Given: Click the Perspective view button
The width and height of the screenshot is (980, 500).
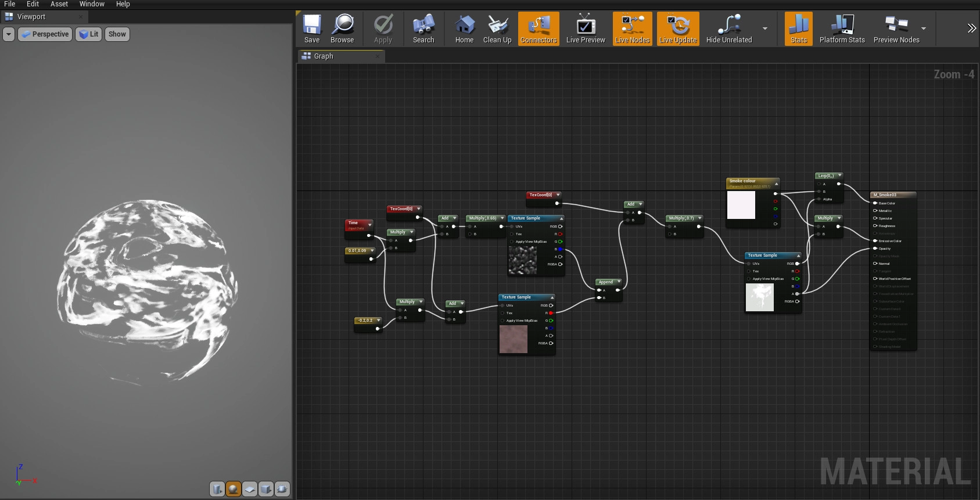Looking at the screenshot, I should [x=45, y=34].
